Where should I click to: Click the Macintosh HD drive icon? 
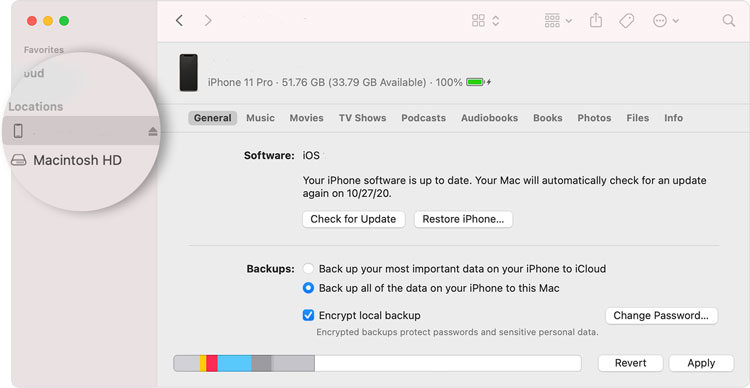click(x=19, y=160)
